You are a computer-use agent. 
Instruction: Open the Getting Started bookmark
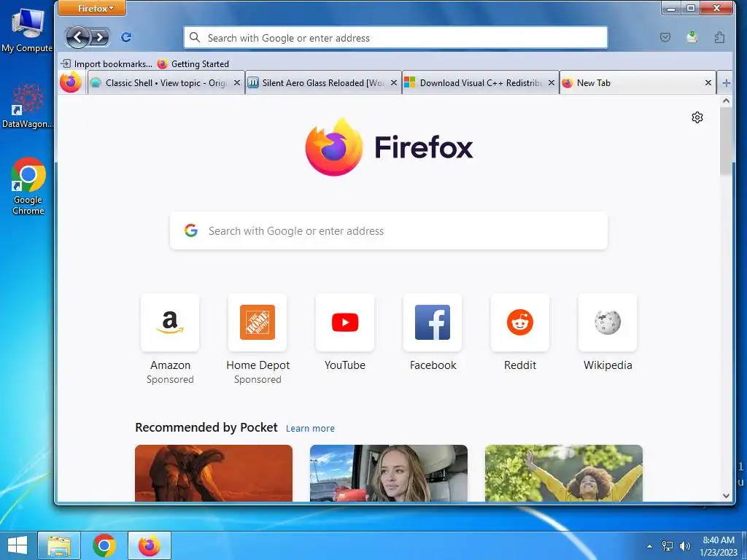point(193,64)
